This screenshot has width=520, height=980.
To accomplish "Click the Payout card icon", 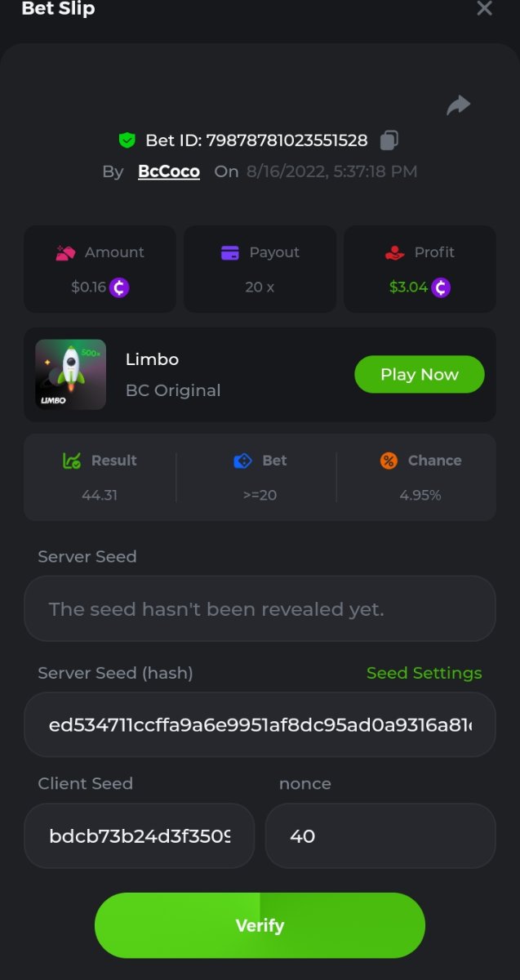I will 230,253.
